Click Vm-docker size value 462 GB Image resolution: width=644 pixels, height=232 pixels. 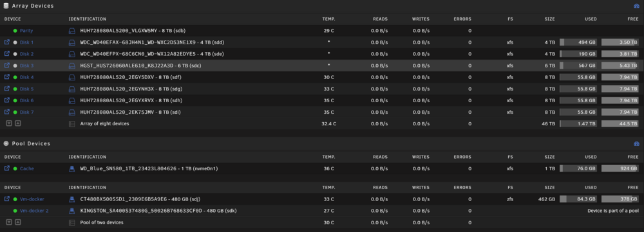click(x=546, y=199)
